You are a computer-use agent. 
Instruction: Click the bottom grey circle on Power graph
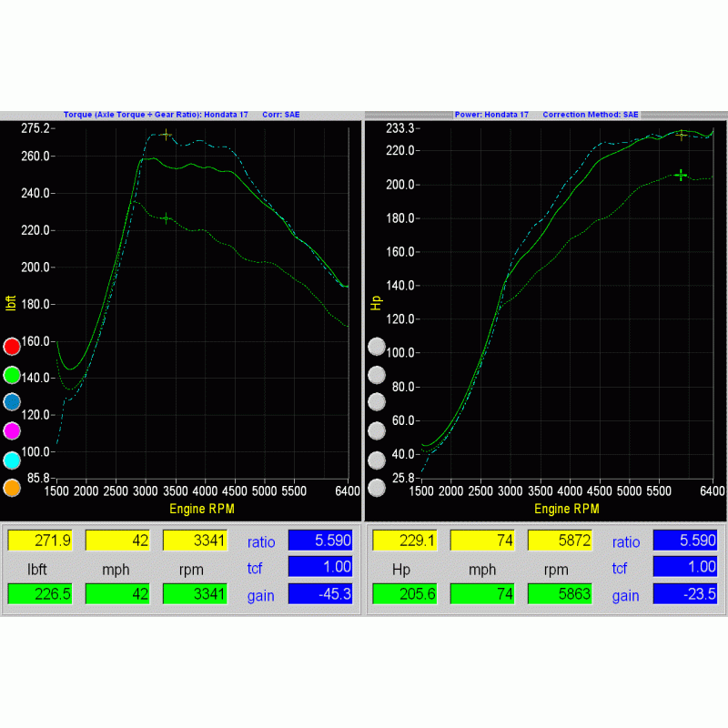click(377, 488)
